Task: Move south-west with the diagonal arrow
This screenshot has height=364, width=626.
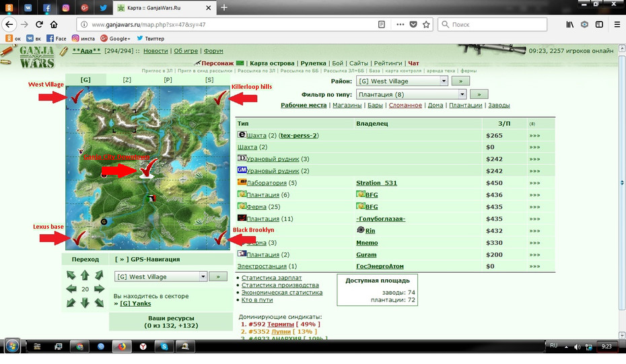Action: pyautogui.click(x=71, y=303)
